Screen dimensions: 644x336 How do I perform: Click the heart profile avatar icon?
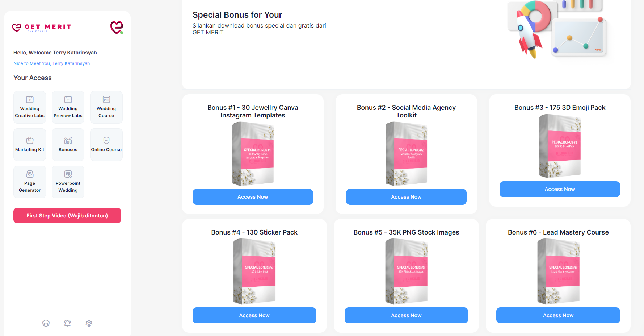pos(117,27)
